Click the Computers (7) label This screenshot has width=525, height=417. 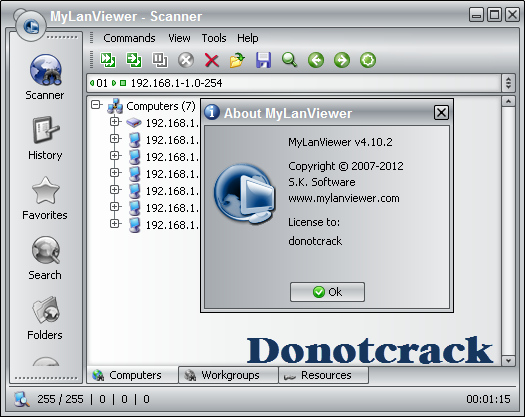pyautogui.click(x=161, y=106)
